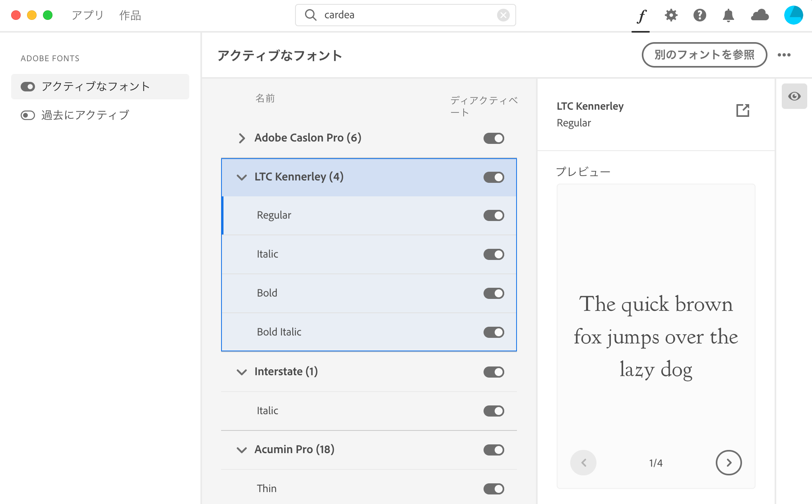The height and width of the screenshot is (504, 812).
Task: Select アクティブなフォント in sidebar
Action: click(100, 87)
